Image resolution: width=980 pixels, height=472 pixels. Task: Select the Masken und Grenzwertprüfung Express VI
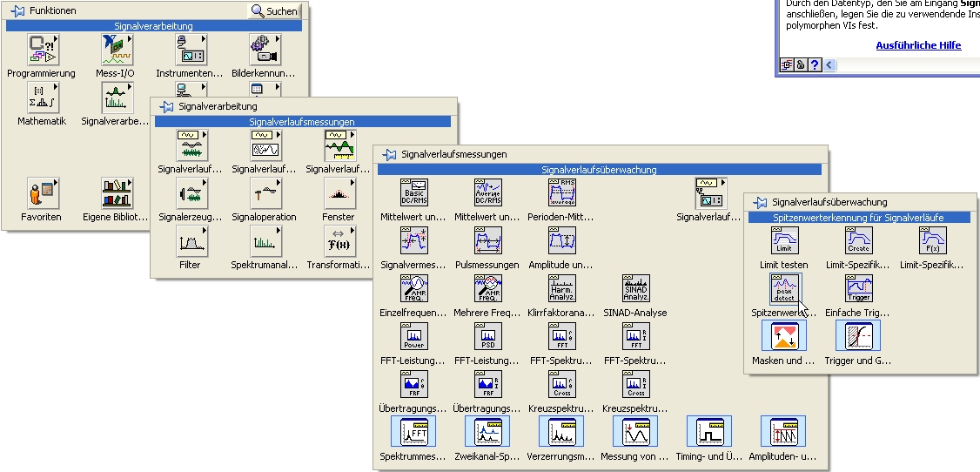pos(784,336)
